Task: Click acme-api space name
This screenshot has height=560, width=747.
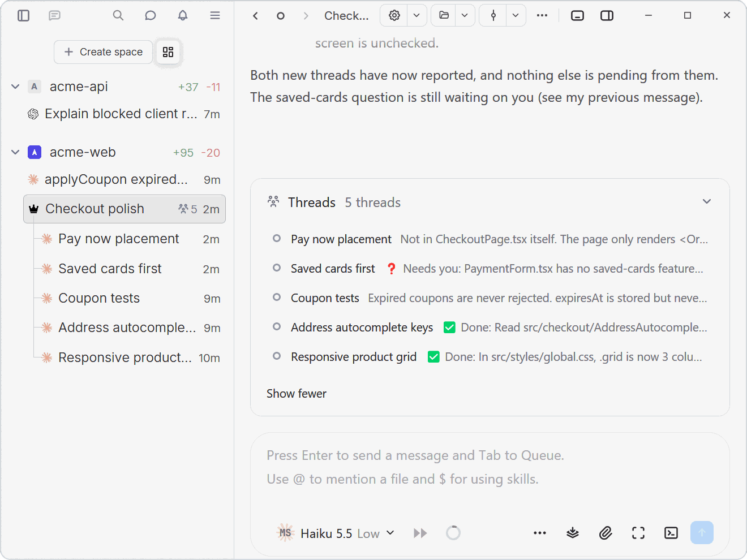Action: pyautogui.click(x=79, y=87)
